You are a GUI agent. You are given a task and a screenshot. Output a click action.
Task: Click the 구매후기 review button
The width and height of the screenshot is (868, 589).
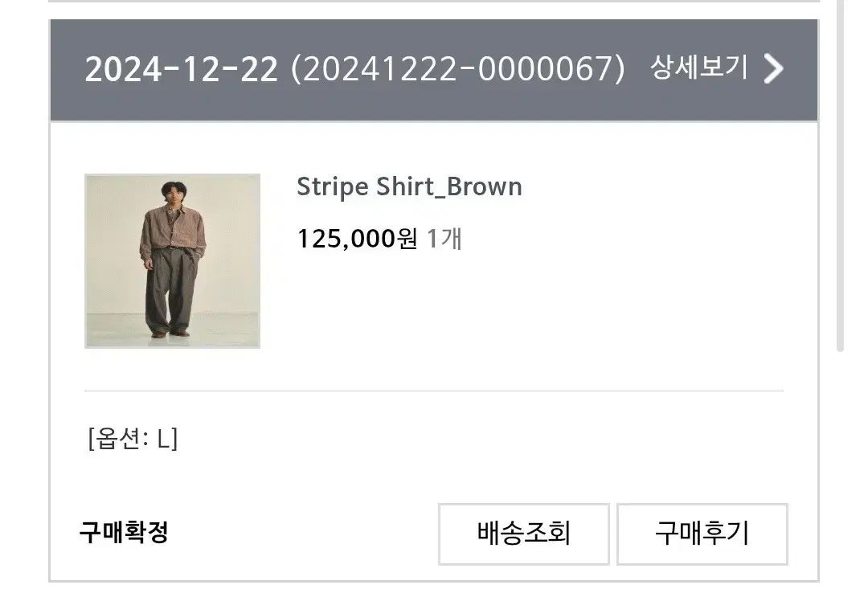(x=702, y=534)
